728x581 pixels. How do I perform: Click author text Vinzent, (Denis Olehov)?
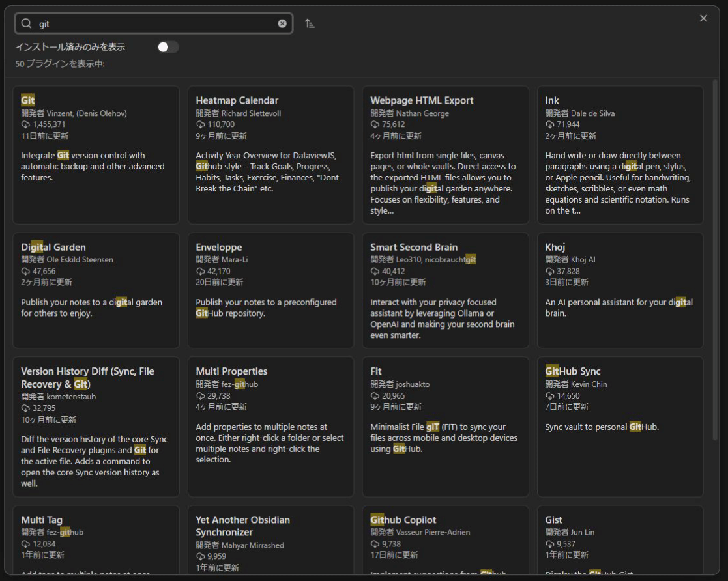(x=87, y=113)
